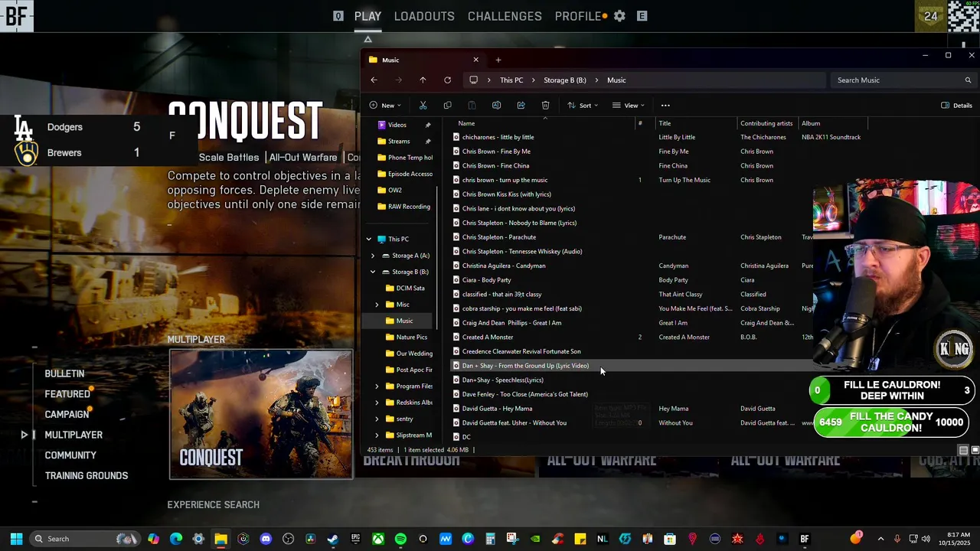
Task: Open Xbox app from the taskbar
Action: (378, 539)
